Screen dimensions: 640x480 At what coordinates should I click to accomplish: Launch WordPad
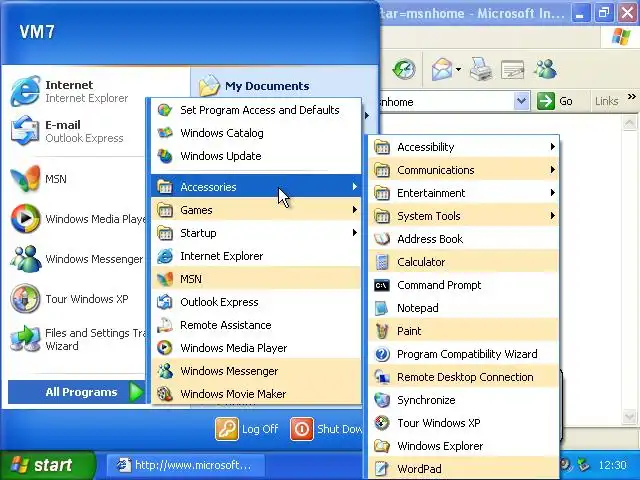coord(463,469)
